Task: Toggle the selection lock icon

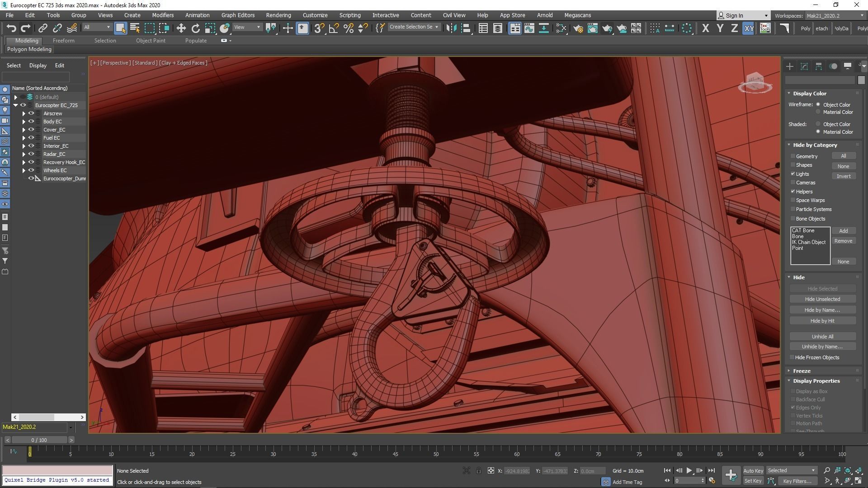Action: 478,470
